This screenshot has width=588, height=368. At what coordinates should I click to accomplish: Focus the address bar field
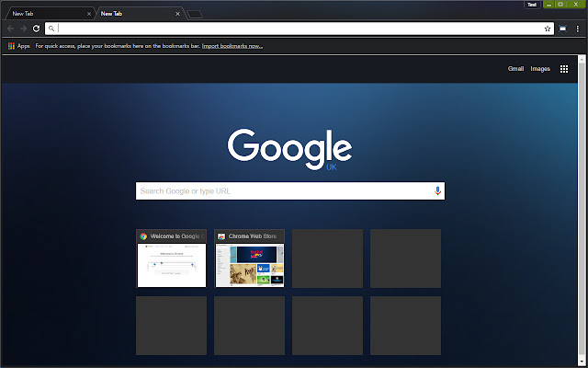pos(300,29)
